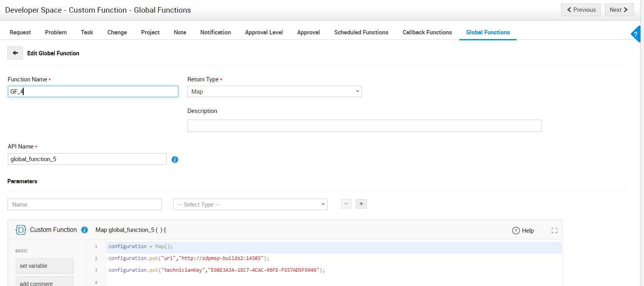
Task: Click the plus icon to add parameter
Action: [x=361, y=204]
